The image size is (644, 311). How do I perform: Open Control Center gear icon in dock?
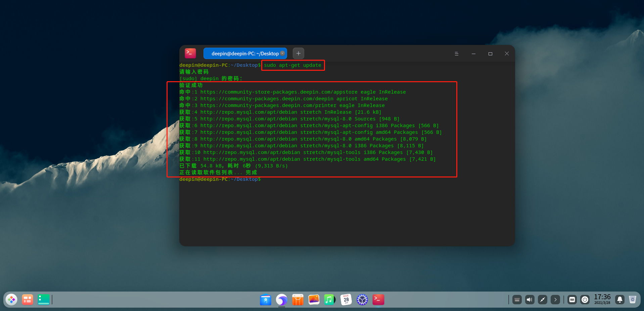[x=362, y=300]
